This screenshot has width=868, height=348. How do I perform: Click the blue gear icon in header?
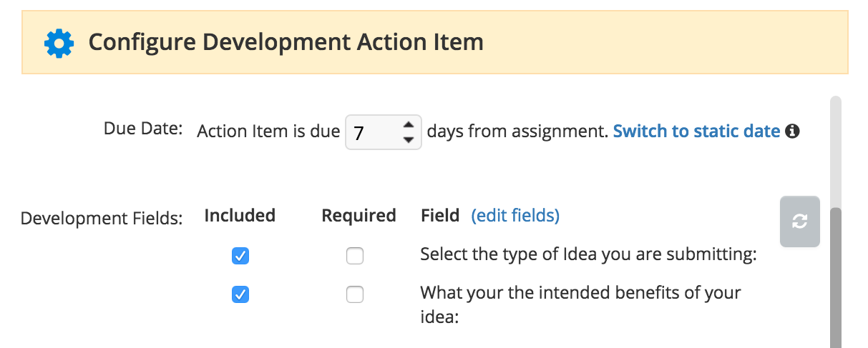[59, 43]
